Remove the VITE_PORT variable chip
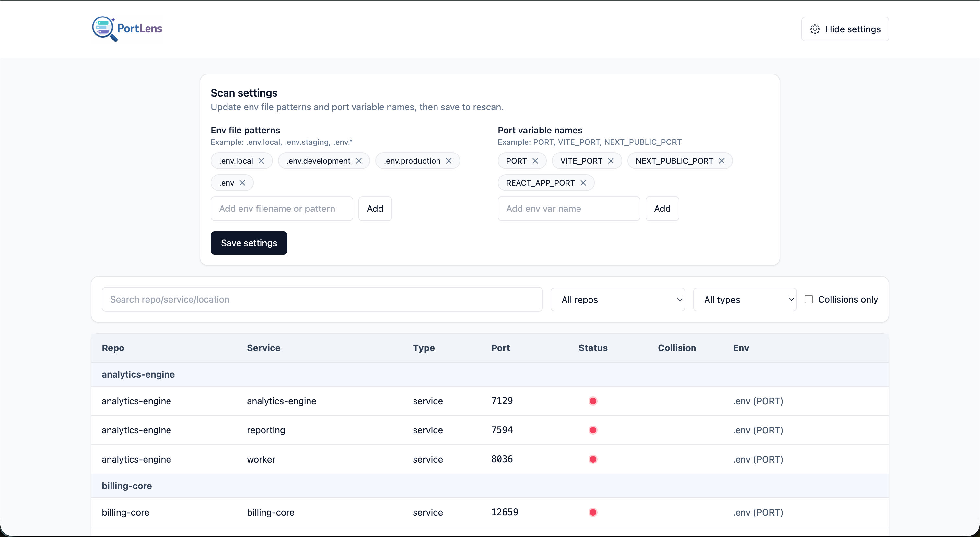 pyautogui.click(x=611, y=161)
